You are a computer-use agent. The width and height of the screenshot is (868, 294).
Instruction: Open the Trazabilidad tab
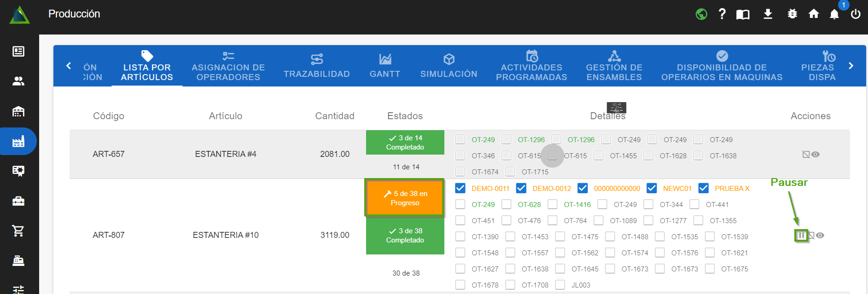pos(317,66)
